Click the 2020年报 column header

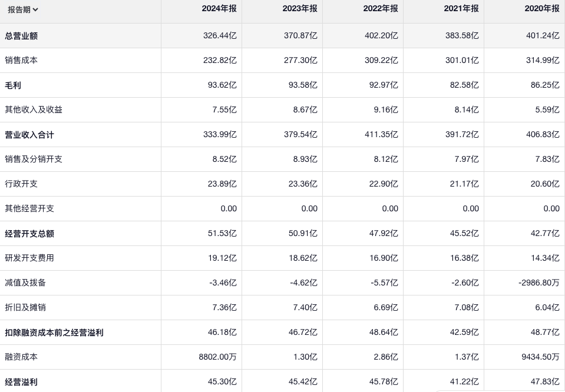click(x=542, y=9)
